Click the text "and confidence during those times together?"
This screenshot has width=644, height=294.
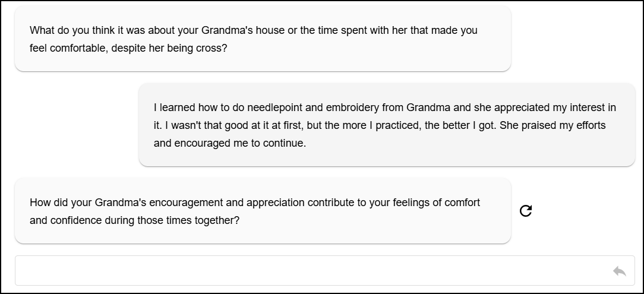click(134, 220)
